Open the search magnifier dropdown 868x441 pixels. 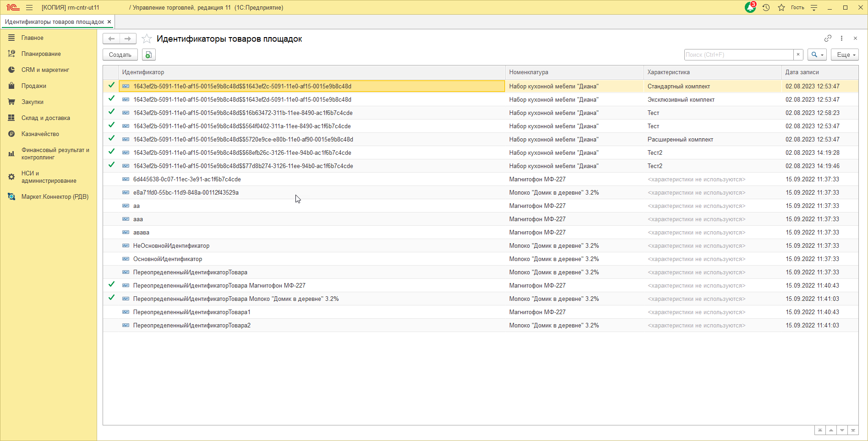(817, 55)
